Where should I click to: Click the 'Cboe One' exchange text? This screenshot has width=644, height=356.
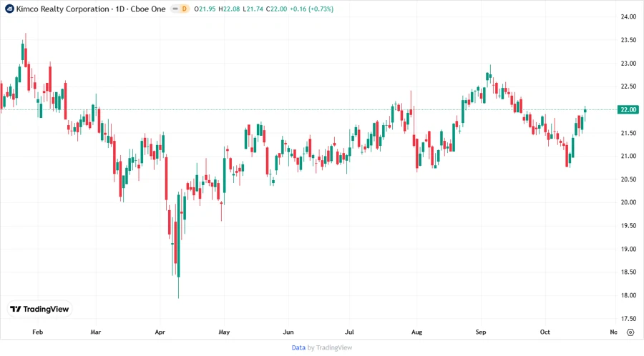click(x=148, y=9)
